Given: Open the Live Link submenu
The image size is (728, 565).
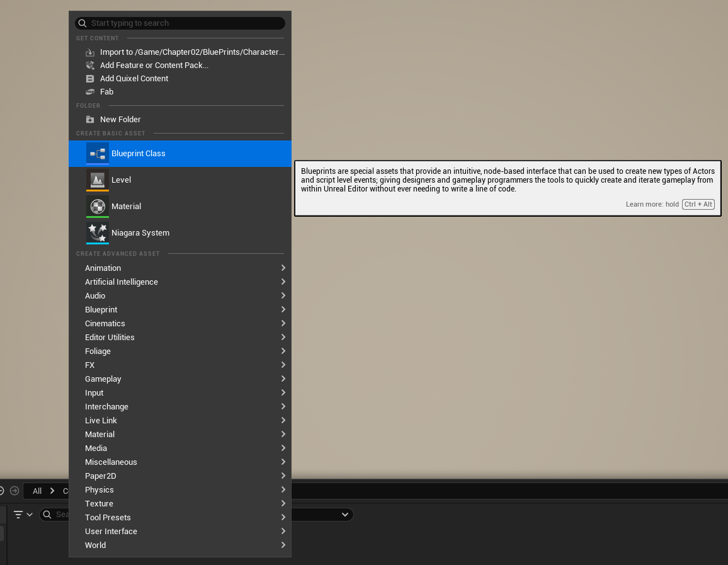Looking at the screenshot, I should pos(179,421).
